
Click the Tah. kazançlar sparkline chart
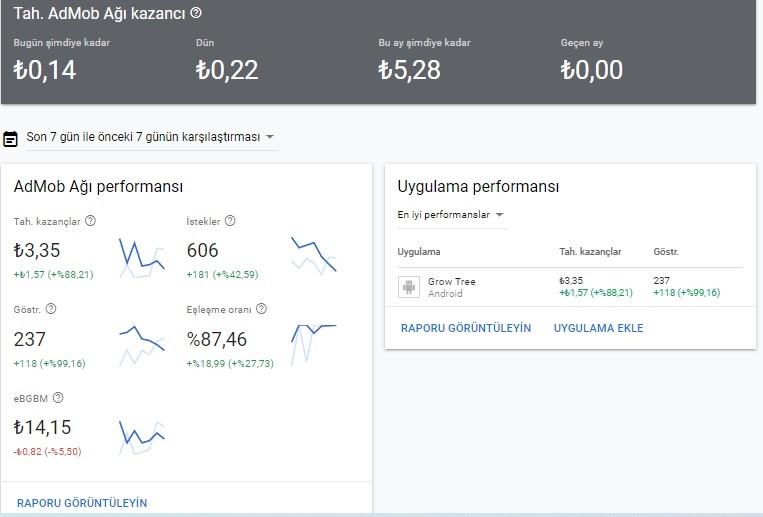coord(142,258)
